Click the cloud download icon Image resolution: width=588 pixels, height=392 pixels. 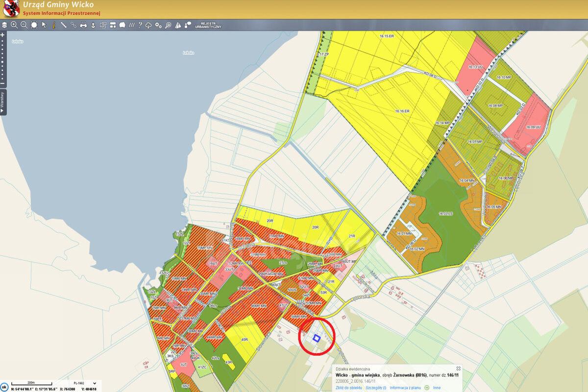click(x=148, y=25)
